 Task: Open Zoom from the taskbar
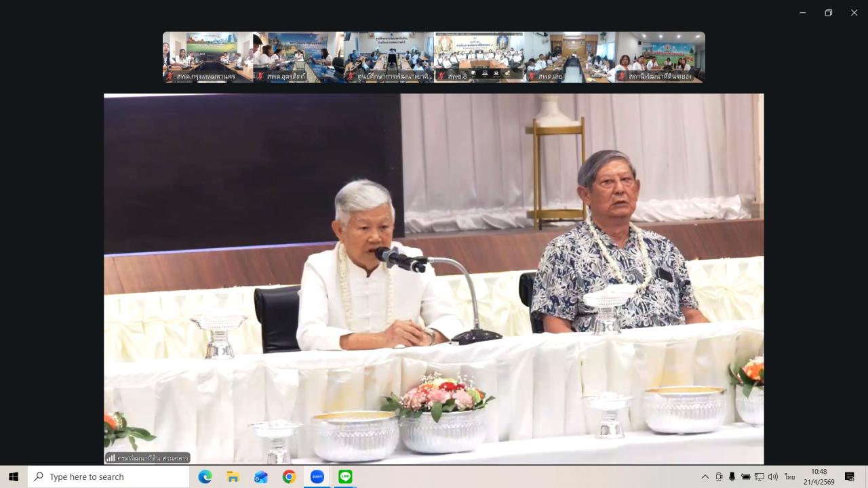317,476
